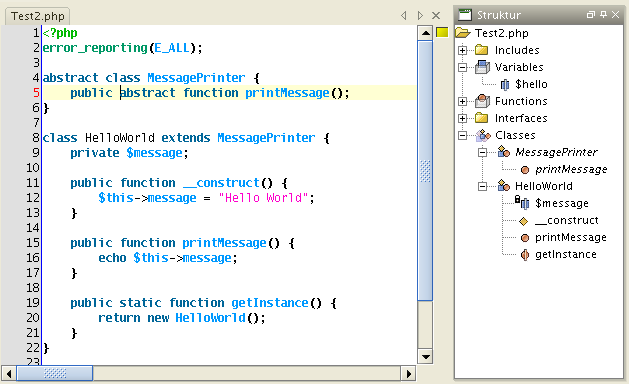The height and width of the screenshot is (384, 629).
Task: Expand the Functions node
Action: 463,101
